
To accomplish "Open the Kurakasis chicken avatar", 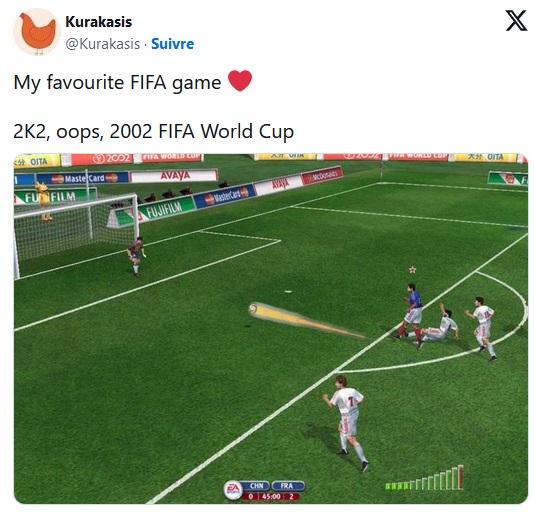I will coord(37,32).
